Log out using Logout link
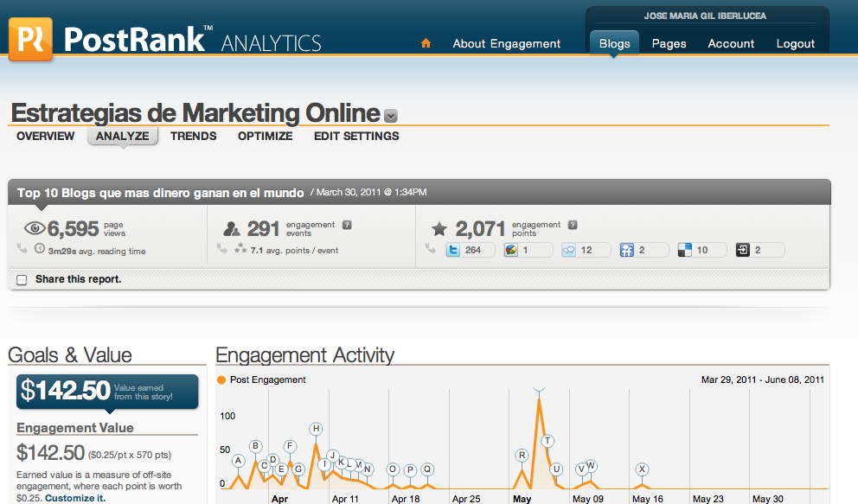Screen dimensions: 858x504 (x=795, y=44)
